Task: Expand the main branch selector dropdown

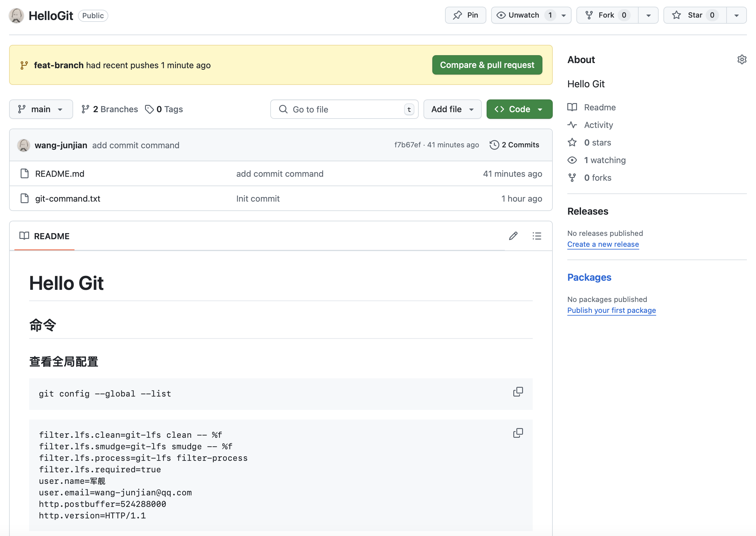Action: (x=41, y=109)
